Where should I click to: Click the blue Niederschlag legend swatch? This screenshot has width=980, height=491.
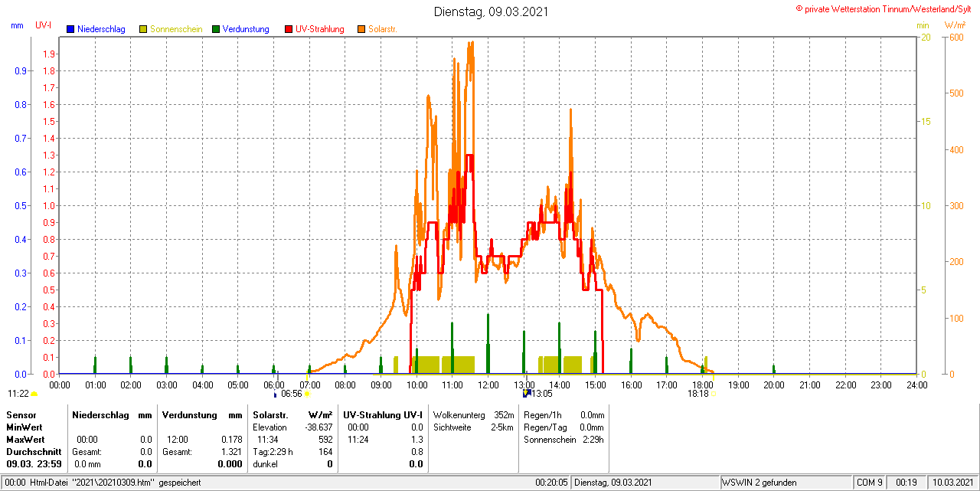coord(70,29)
